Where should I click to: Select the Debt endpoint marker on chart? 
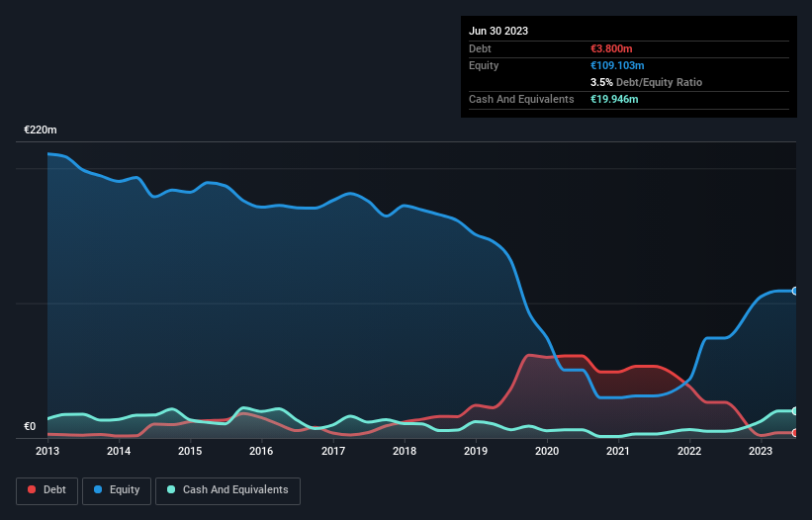coord(795,433)
